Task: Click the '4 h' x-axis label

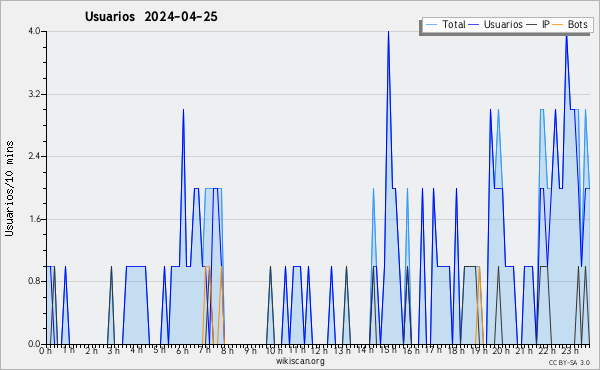Action: pos(137,350)
